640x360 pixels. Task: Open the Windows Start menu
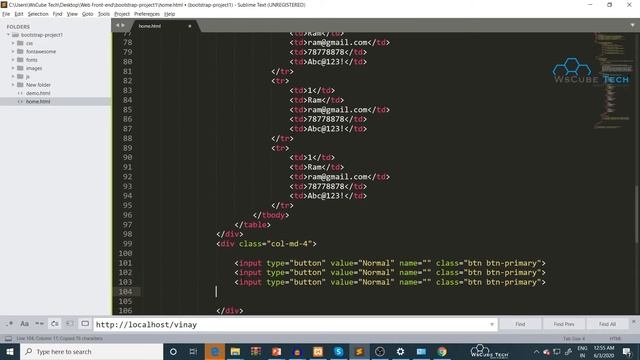pos(10,351)
